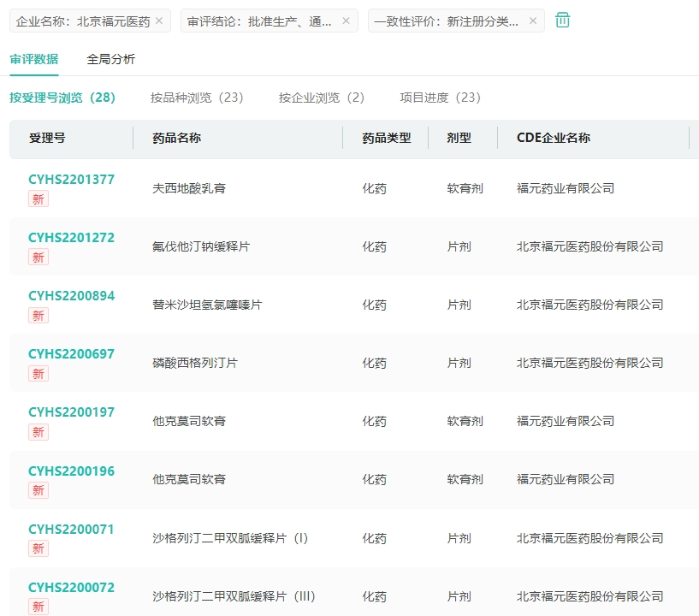Select drug name 夫西地酸乳膏
The height and width of the screenshot is (616, 699).
point(189,188)
